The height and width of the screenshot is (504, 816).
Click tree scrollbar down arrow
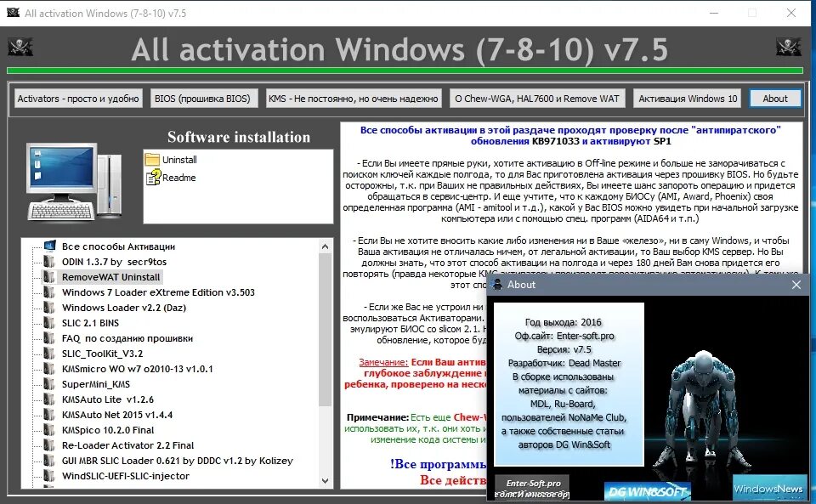tap(326, 481)
